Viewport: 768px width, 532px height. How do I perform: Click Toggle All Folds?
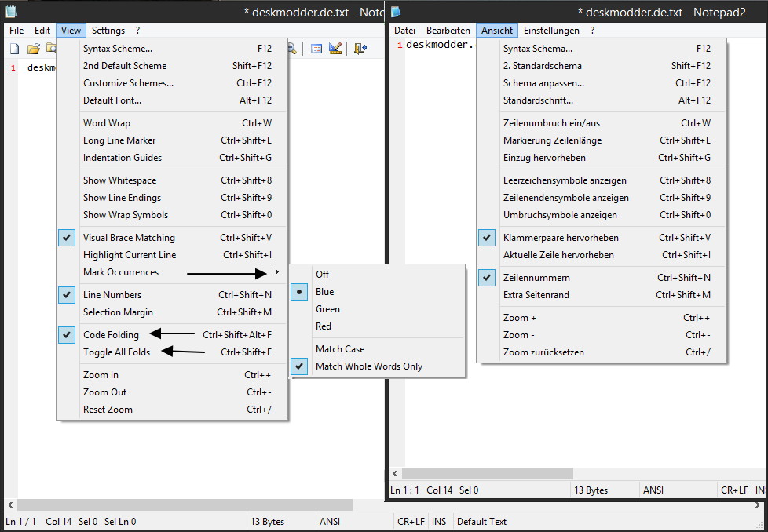coord(172,352)
